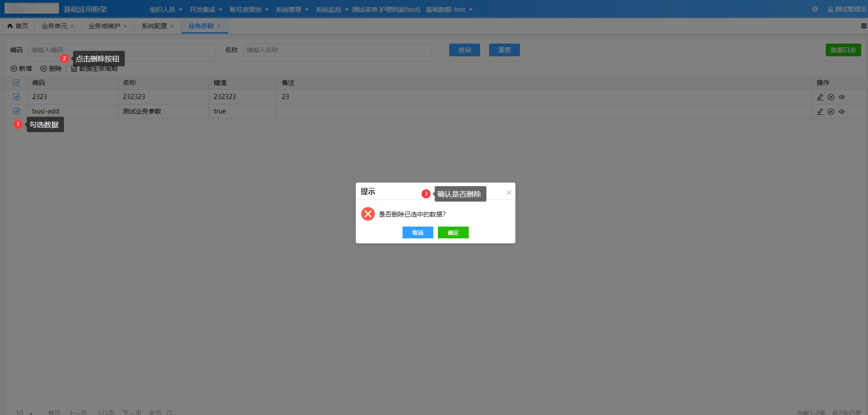Open the 基础数据-test dropdown menu
This screenshot has width=868, height=415.
449,10
